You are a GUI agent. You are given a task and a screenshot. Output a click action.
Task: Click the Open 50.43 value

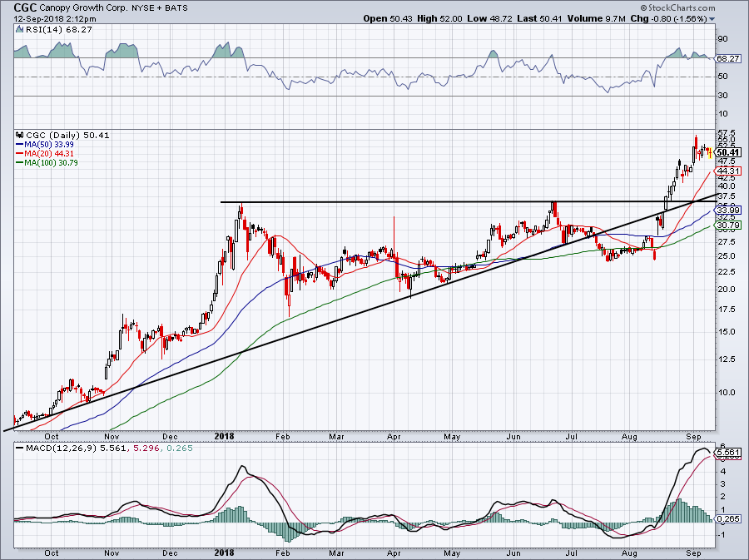[x=389, y=18]
